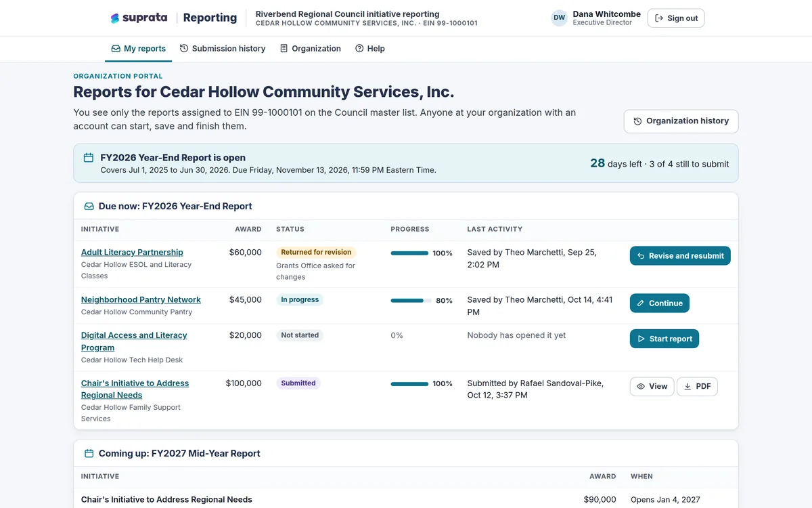Click the DW user avatar

560,18
